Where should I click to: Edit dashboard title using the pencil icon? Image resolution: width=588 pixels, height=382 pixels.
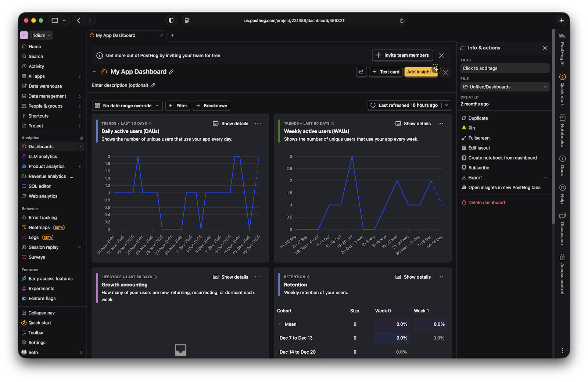coord(171,72)
